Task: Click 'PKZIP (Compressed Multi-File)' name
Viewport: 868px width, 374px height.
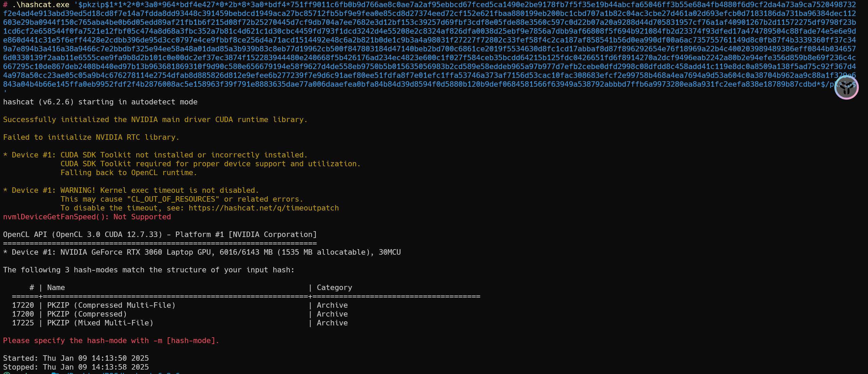Action: [x=111, y=305]
